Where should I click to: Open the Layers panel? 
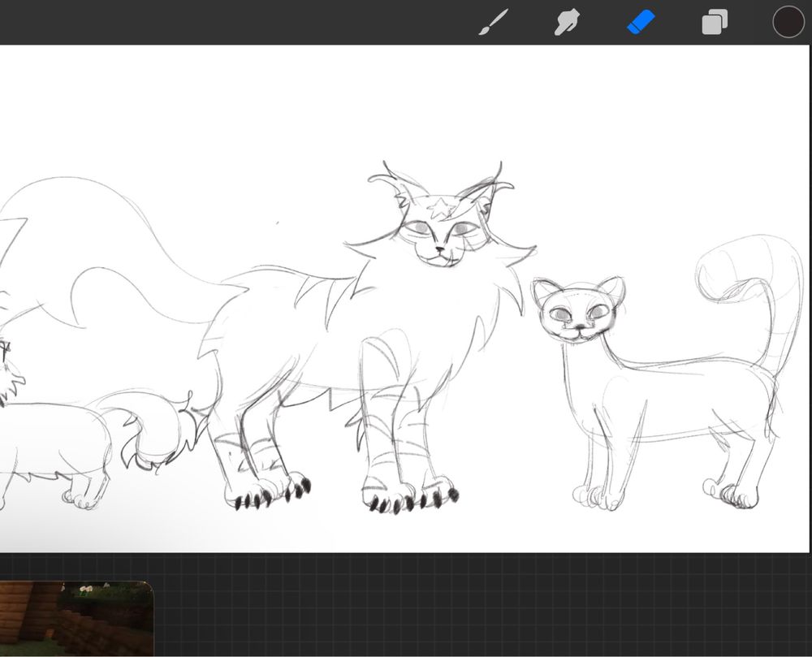pos(714,23)
